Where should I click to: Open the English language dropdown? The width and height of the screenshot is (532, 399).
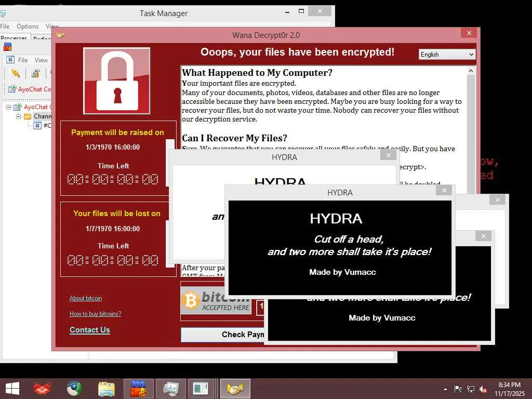pos(447,54)
